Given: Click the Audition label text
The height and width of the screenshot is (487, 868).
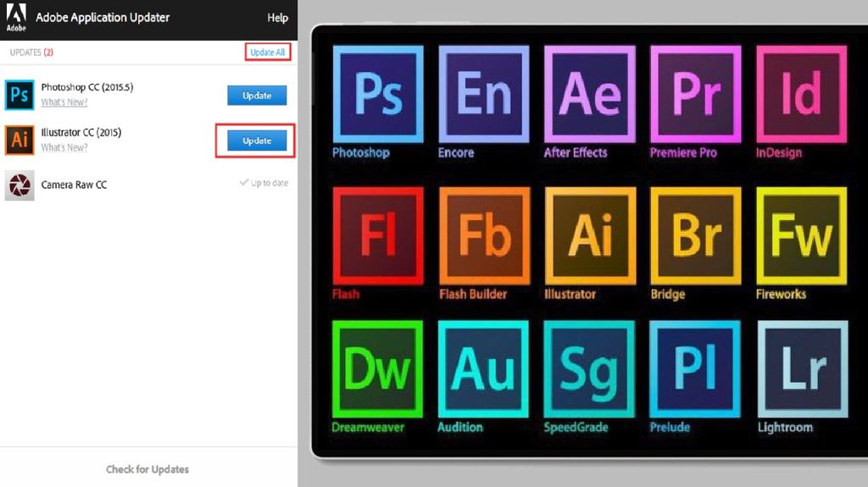Looking at the screenshot, I should click(460, 427).
